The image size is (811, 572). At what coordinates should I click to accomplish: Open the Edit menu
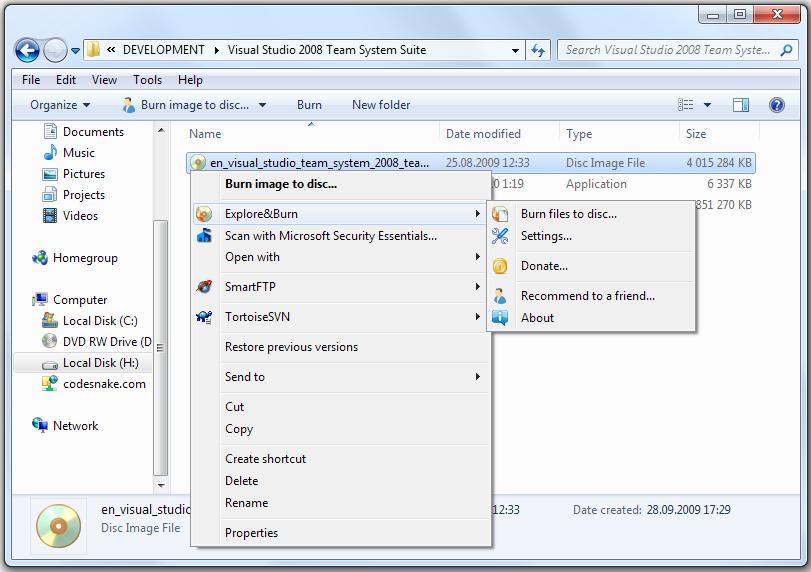click(66, 80)
